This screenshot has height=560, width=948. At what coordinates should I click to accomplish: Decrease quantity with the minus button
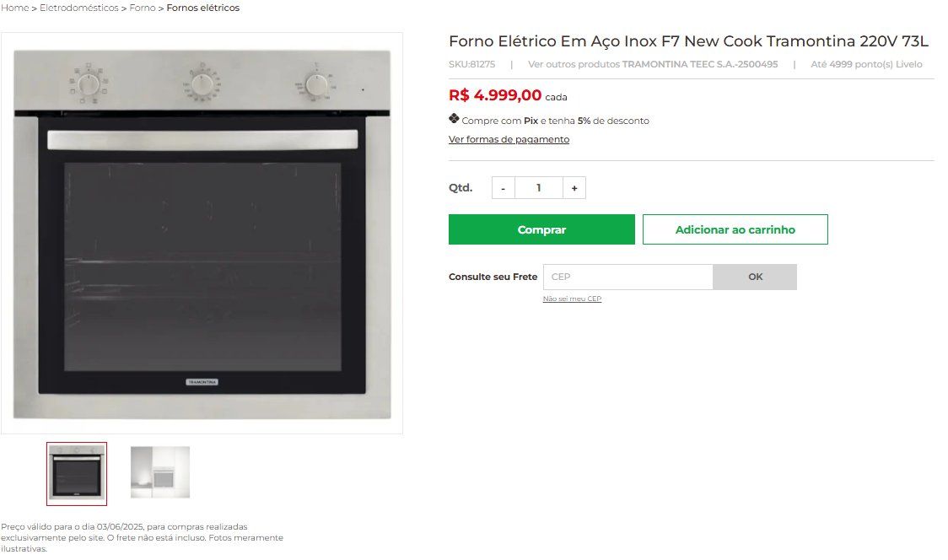click(503, 188)
